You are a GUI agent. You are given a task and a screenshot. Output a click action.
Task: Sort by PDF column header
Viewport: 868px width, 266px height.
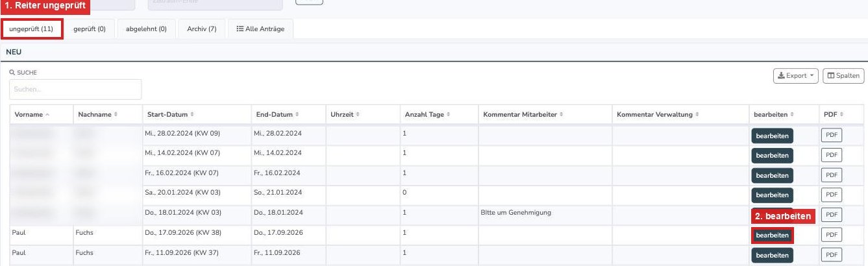841,114
